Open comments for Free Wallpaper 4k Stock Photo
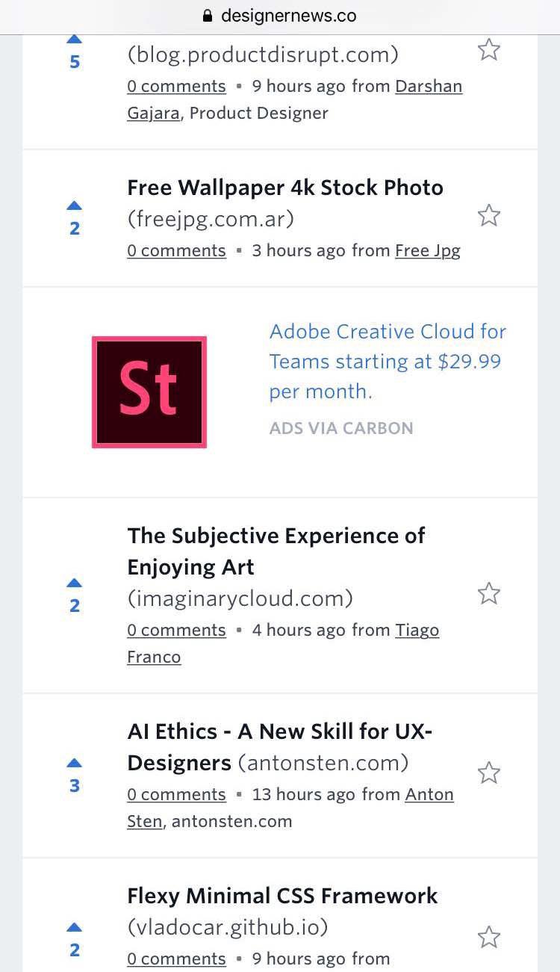560x972 pixels. (x=176, y=250)
